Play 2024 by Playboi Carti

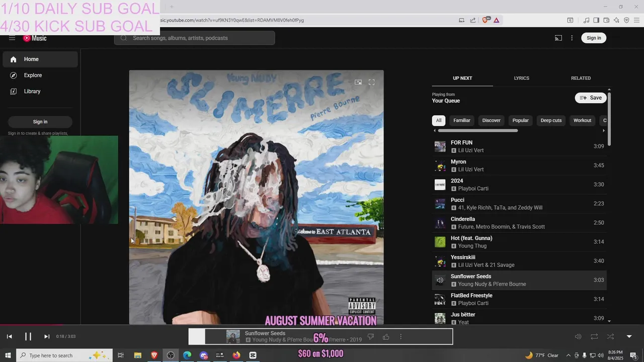tap(519, 185)
